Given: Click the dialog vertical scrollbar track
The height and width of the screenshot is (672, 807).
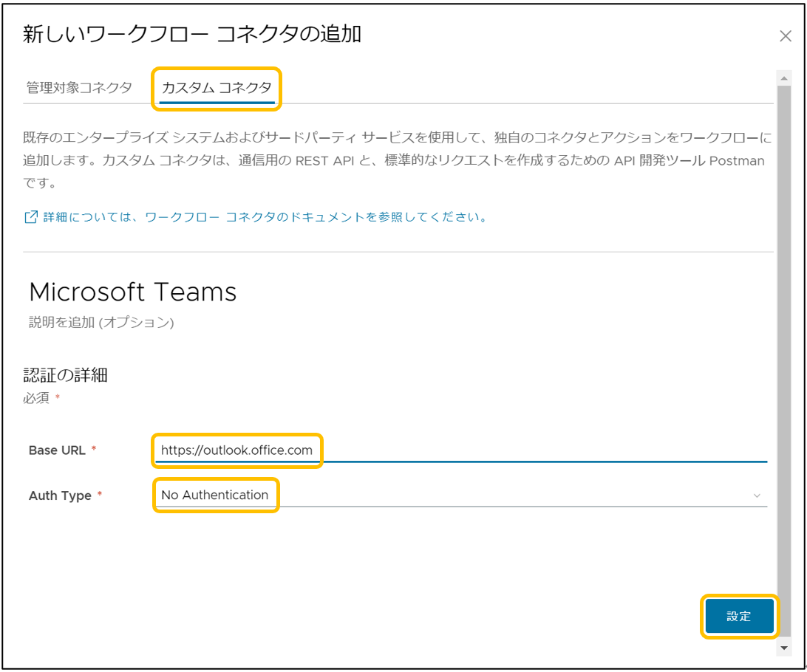Looking at the screenshot, I should click(784, 363).
